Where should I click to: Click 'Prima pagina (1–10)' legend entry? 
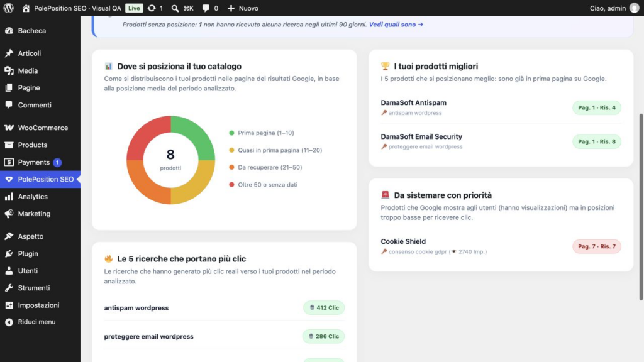[261, 133]
